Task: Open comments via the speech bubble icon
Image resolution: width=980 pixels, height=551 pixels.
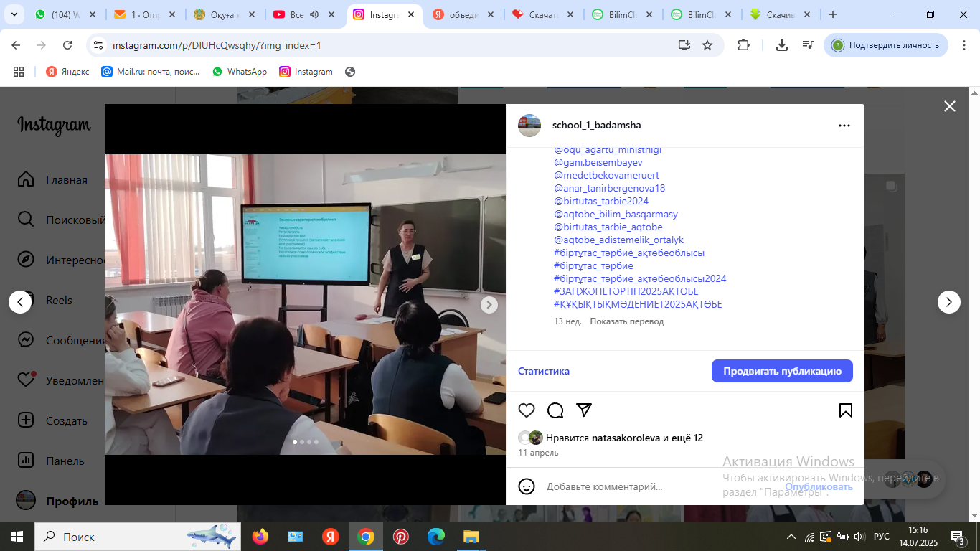Action: pyautogui.click(x=555, y=410)
